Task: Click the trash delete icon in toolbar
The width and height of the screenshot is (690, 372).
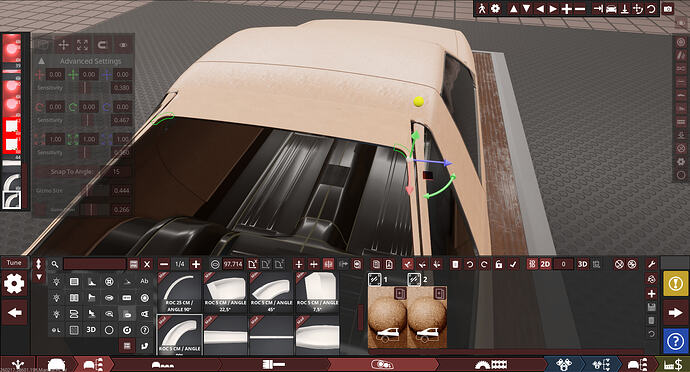Action: click(x=455, y=264)
